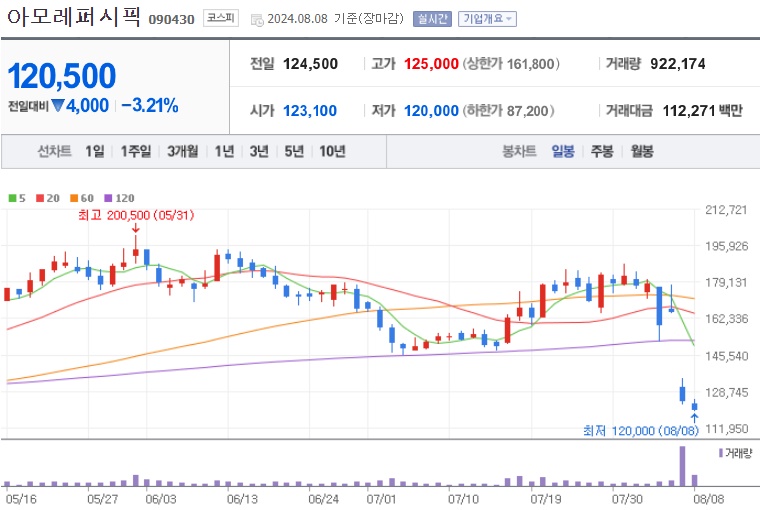
Task: Select the 1년 line chart tab
Action: tap(224, 151)
